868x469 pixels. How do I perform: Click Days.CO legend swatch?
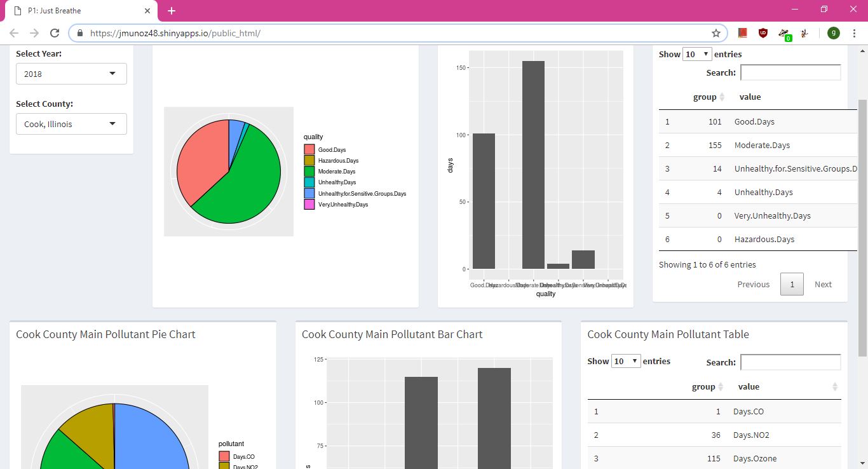(224, 456)
